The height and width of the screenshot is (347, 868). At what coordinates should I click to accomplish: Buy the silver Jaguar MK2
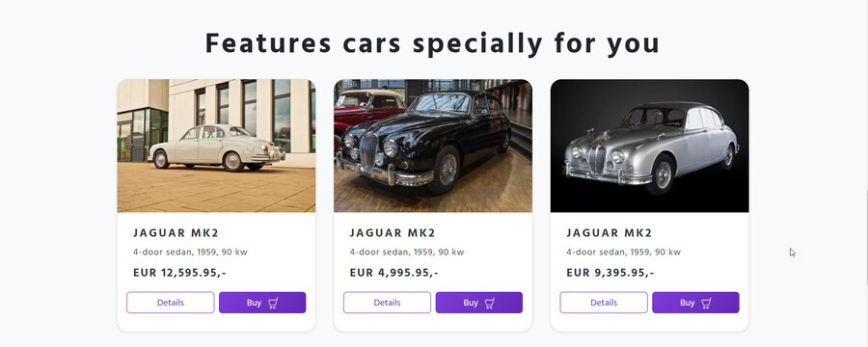pyautogui.click(x=695, y=303)
